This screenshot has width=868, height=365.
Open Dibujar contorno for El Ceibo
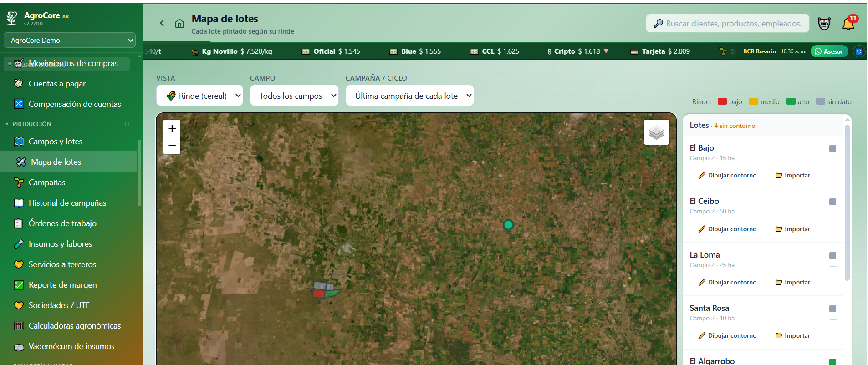coord(727,229)
